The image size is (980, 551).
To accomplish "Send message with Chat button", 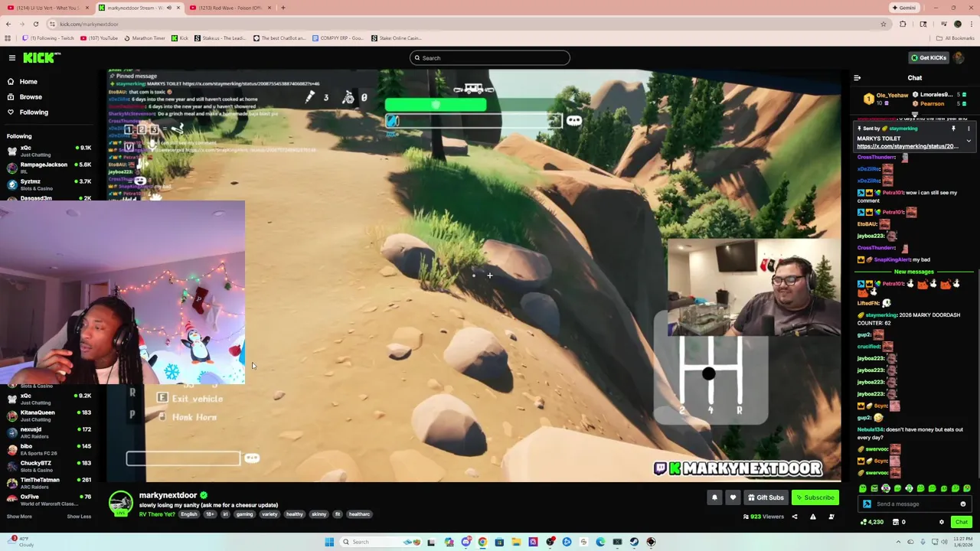I will click(962, 522).
